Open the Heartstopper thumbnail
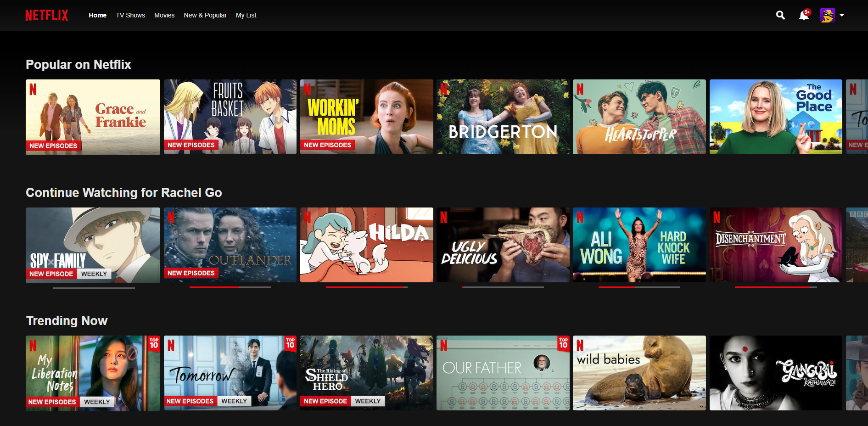This screenshot has width=868, height=426. pyautogui.click(x=639, y=117)
